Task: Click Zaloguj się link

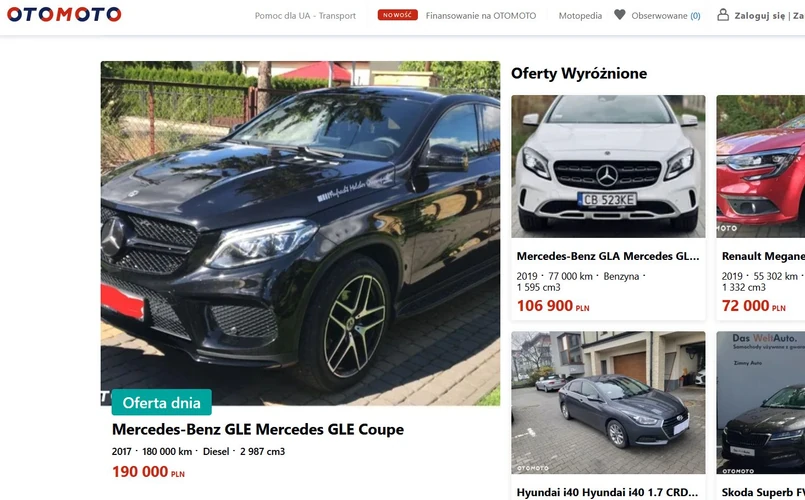Action: (759, 16)
